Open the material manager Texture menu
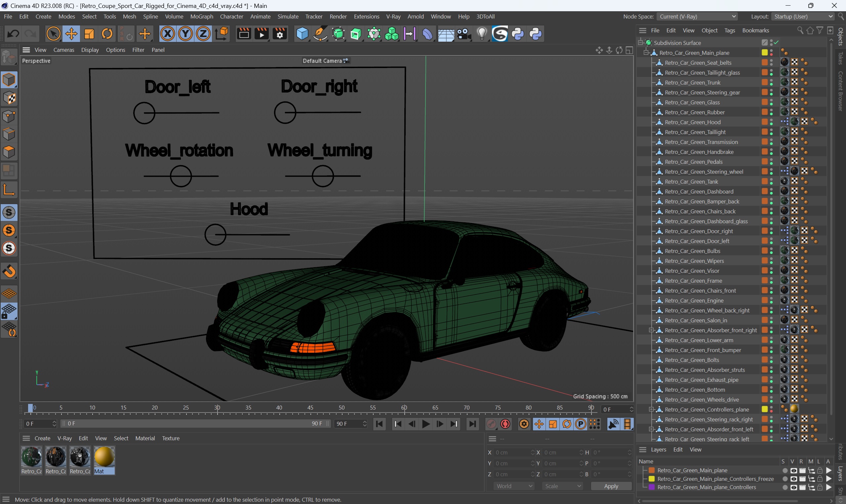 (x=171, y=438)
